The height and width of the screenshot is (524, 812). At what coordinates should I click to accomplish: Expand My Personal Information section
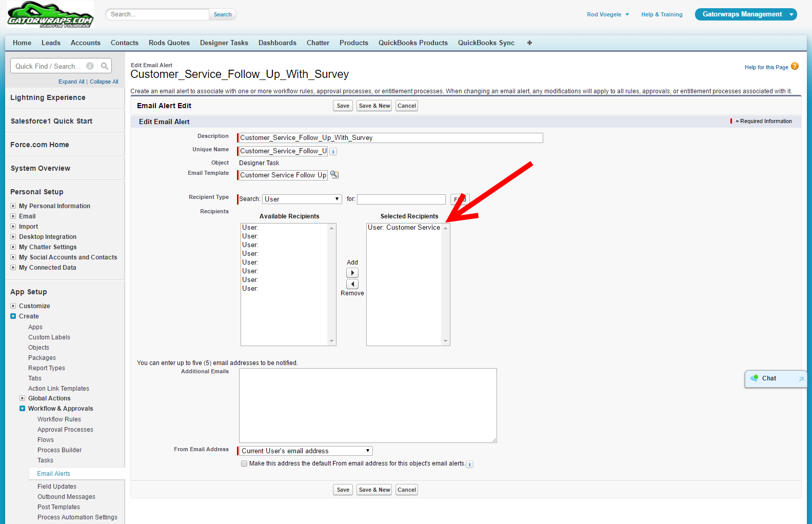coord(13,206)
